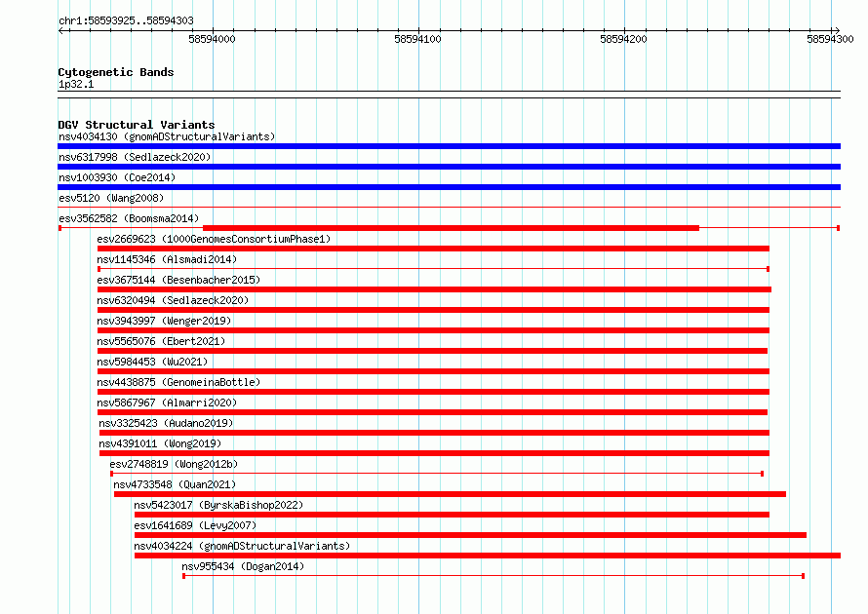Open nsv5867967 (Almarri2020) variant label

(167, 403)
